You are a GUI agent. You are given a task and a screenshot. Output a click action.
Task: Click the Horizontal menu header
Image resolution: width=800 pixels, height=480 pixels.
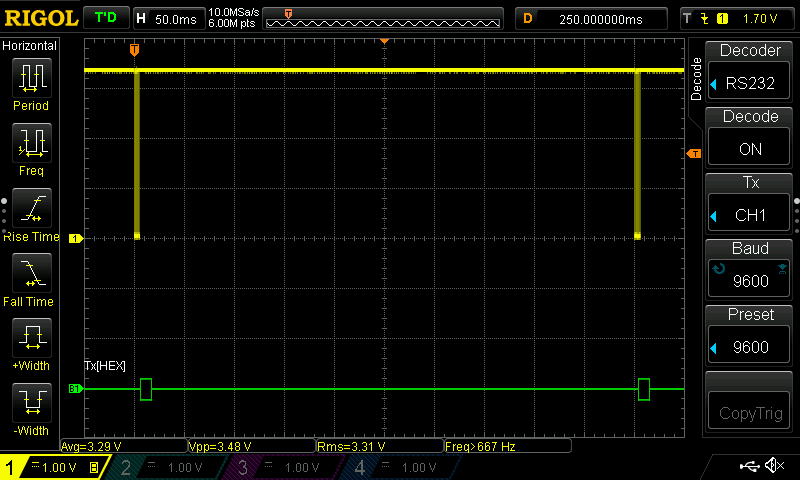coord(30,46)
